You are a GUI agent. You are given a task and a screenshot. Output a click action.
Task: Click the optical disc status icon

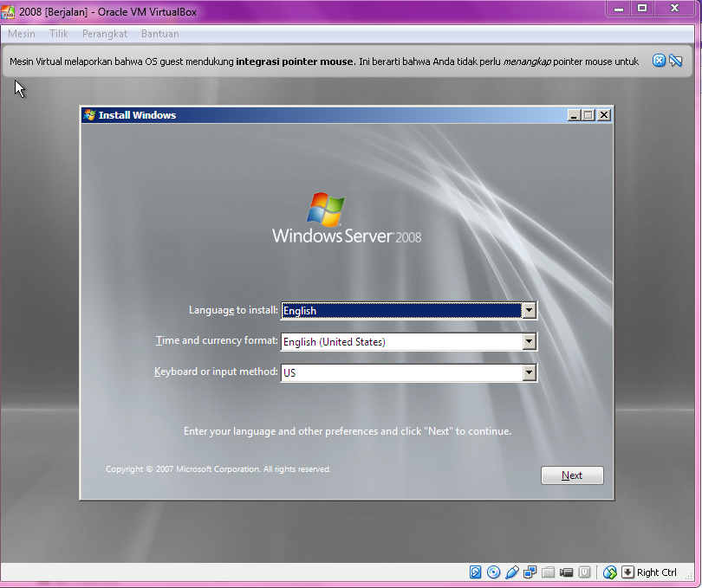pos(493,572)
